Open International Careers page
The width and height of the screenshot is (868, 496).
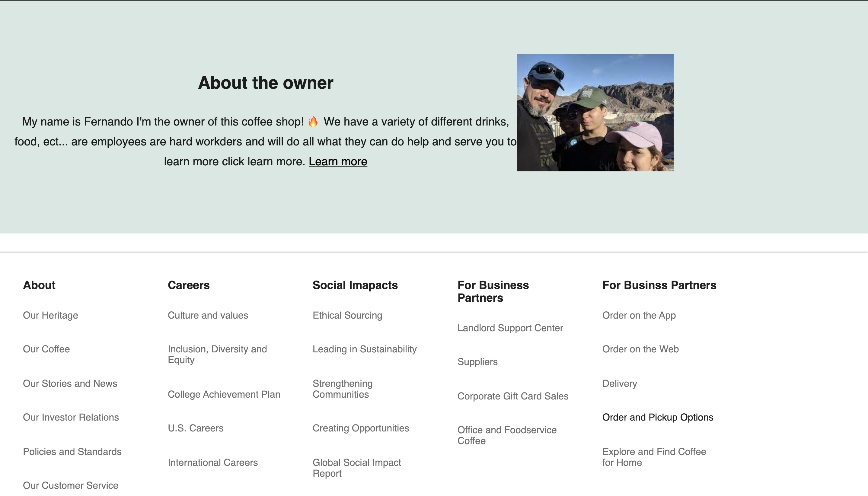213,463
